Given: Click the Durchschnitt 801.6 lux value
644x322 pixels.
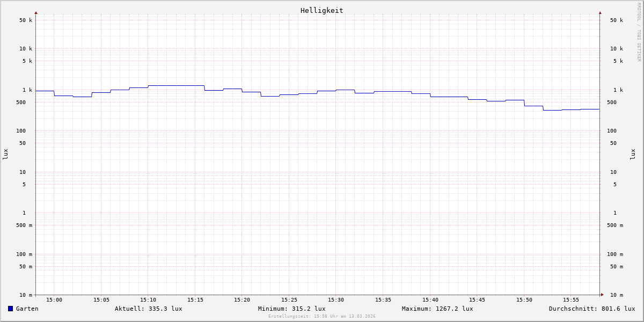Looking at the screenshot, I should point(591,309).
